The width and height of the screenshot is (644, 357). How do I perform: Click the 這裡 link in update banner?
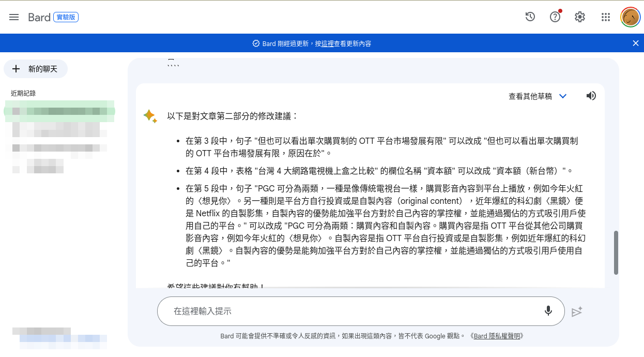[328, 44]
